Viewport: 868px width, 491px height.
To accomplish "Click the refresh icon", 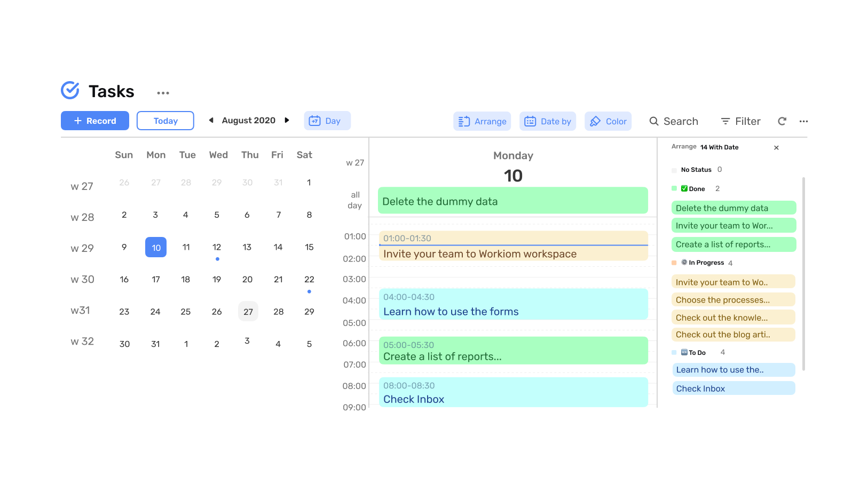I will tap(782, 121).
